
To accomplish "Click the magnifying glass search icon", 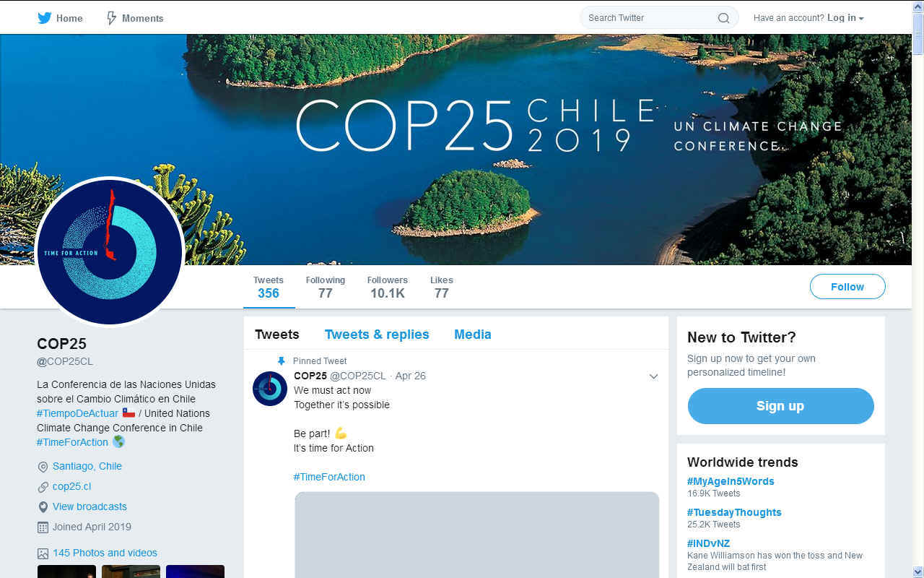I will point(723,18).
